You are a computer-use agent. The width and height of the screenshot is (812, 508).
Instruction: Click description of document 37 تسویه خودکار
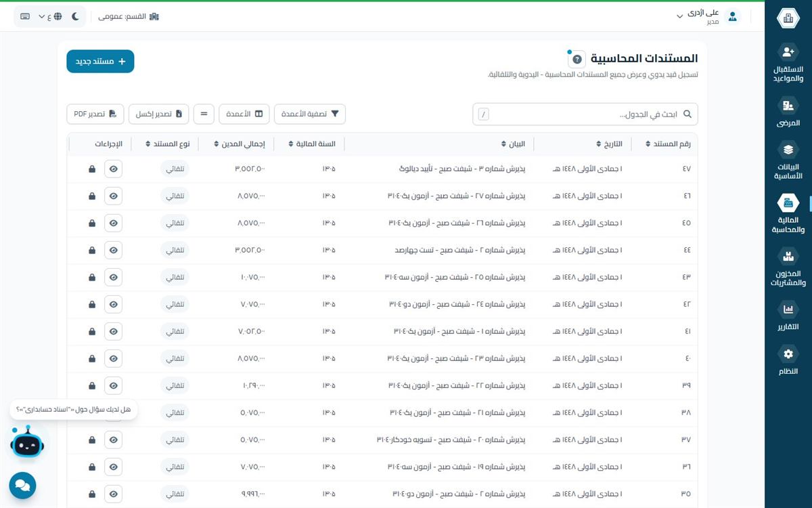(x=451, y=440)
